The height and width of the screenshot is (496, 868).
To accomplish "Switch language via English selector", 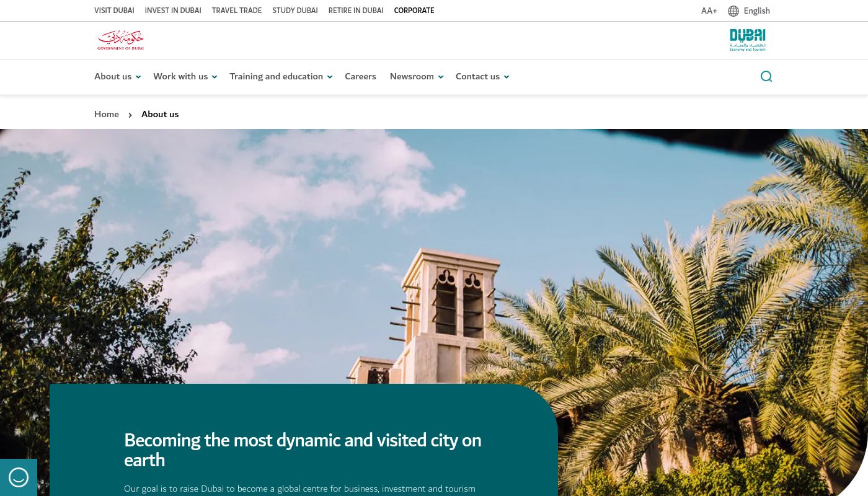I will 757,11.
